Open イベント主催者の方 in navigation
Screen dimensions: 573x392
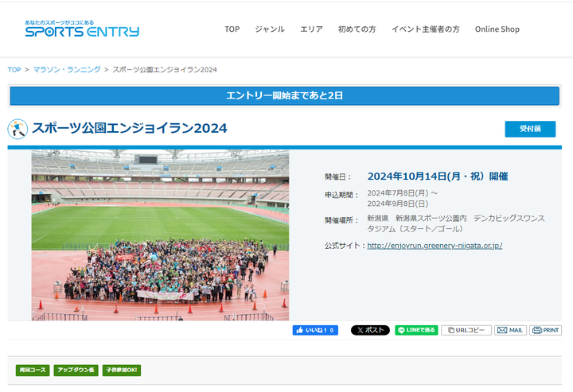pyautogui.click(x=425, y=29)
